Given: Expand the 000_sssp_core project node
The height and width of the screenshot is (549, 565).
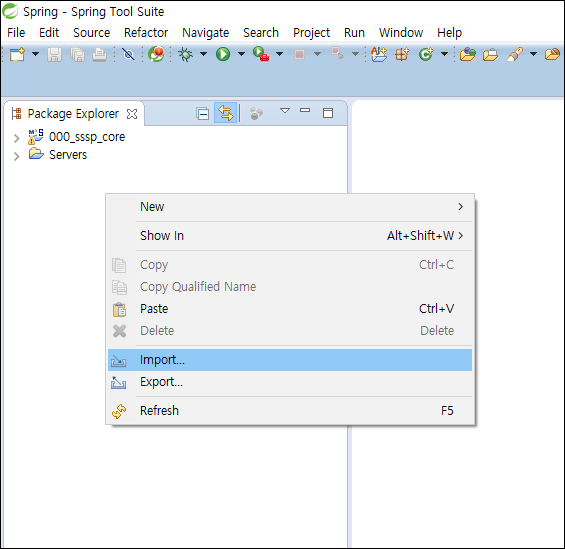Looking at the screenshot, I should (x=16, y=138).
